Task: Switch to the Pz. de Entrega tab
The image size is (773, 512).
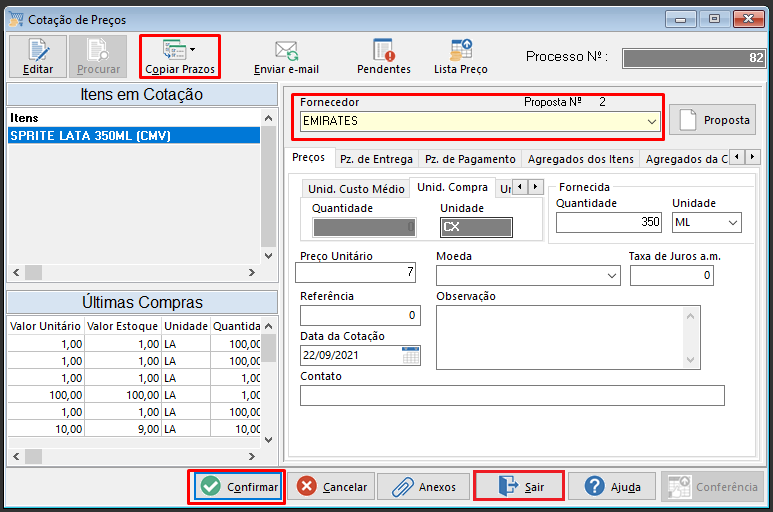Action: tap(376, 159)
